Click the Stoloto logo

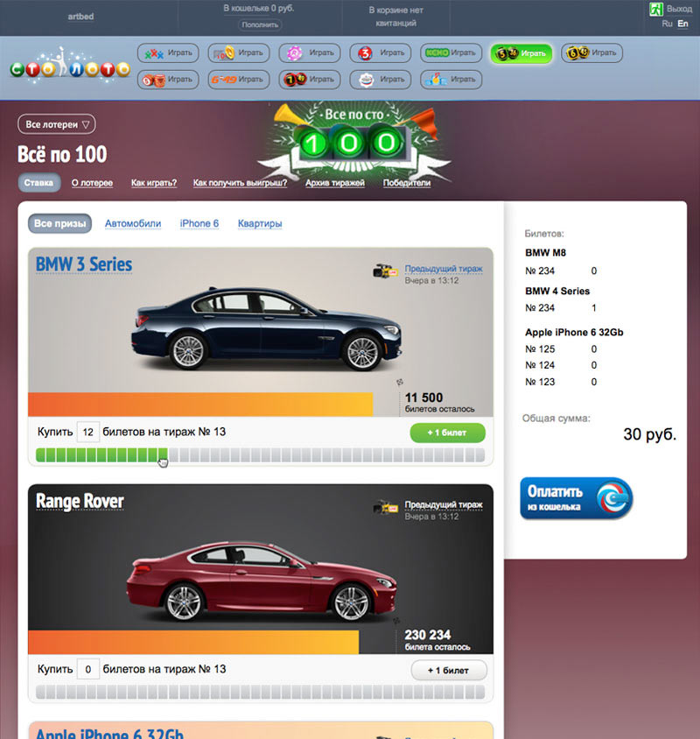70,68
